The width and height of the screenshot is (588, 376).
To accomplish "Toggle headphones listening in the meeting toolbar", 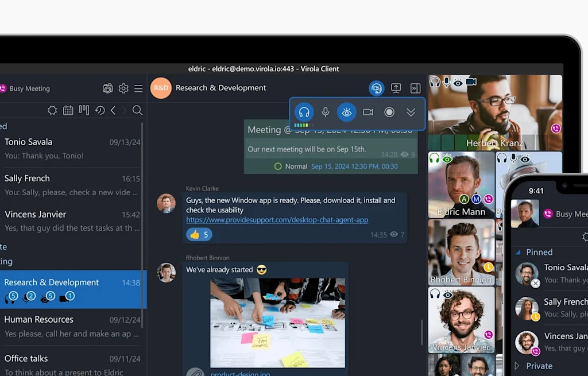I will [304, 112].
